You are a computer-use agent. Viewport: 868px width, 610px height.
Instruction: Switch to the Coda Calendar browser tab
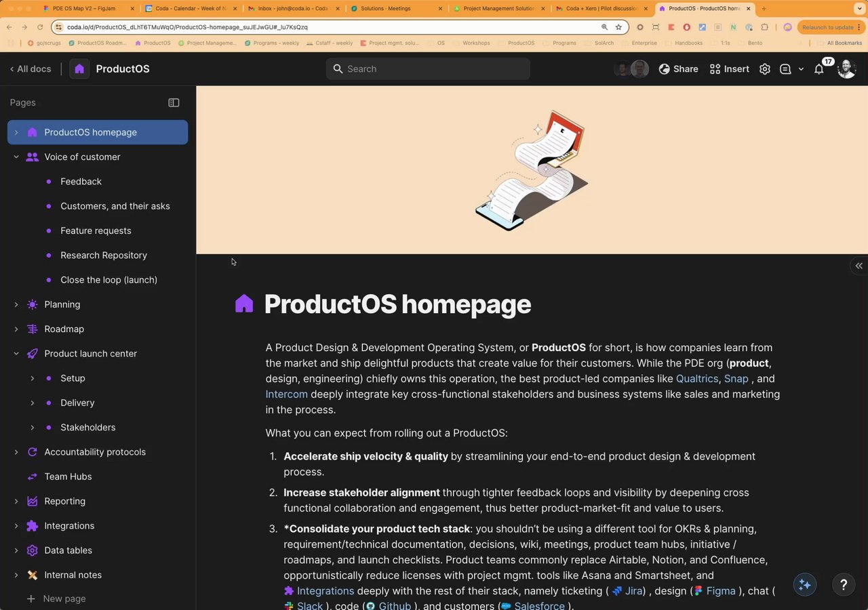click(x=192, y=9)
